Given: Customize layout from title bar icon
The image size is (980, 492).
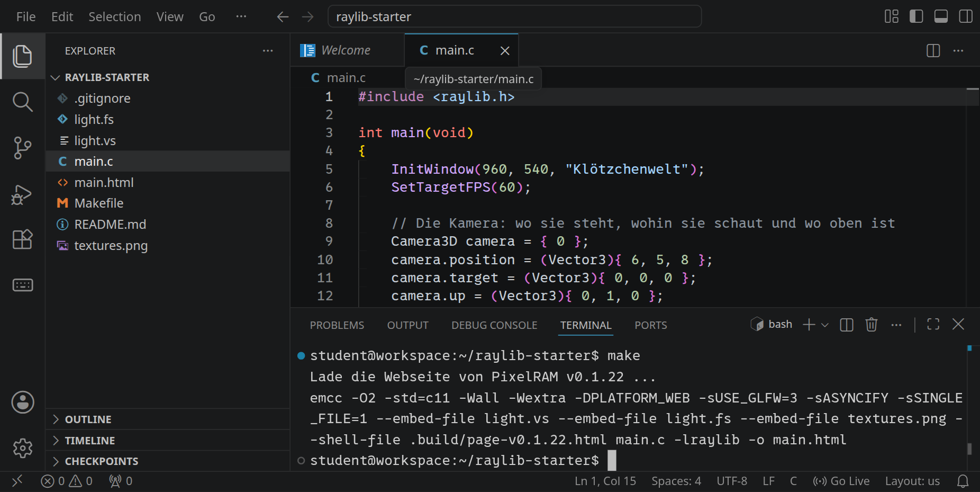Looking at the screenshot, I should [x=892, y=16].
